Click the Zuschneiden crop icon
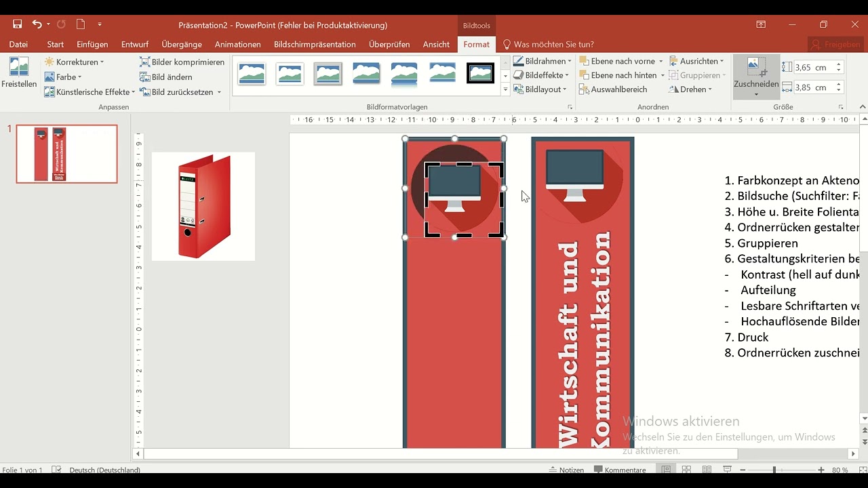868x488 pixels. 756,68
